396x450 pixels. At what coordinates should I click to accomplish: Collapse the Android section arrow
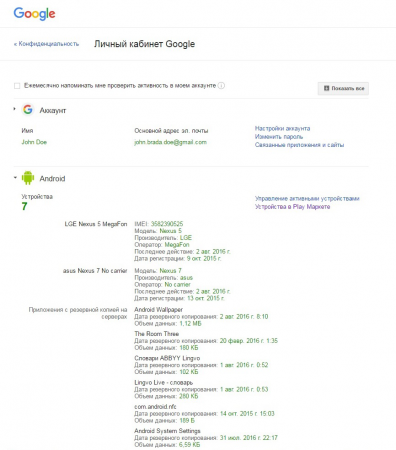coord(15,177)
